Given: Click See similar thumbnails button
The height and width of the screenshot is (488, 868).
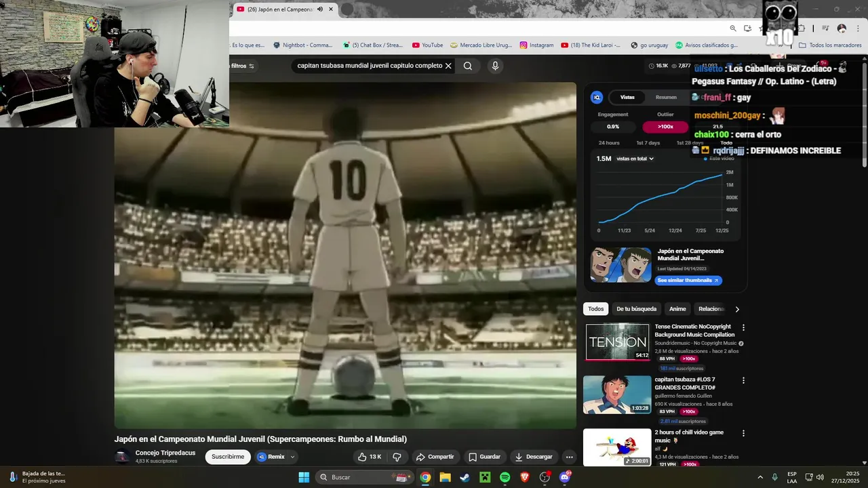Looking at the screenshot, I should 688,281.
